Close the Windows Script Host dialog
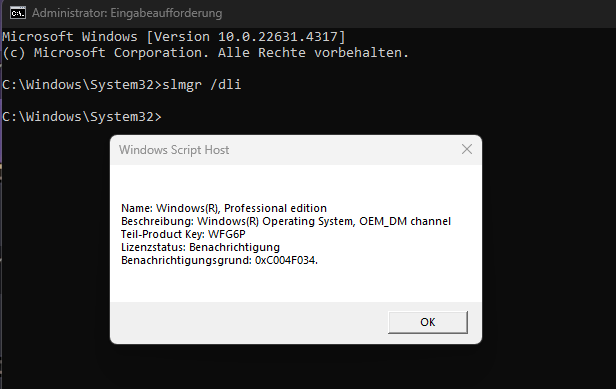This screenshot has height=389, width=616. click(467, 149)
